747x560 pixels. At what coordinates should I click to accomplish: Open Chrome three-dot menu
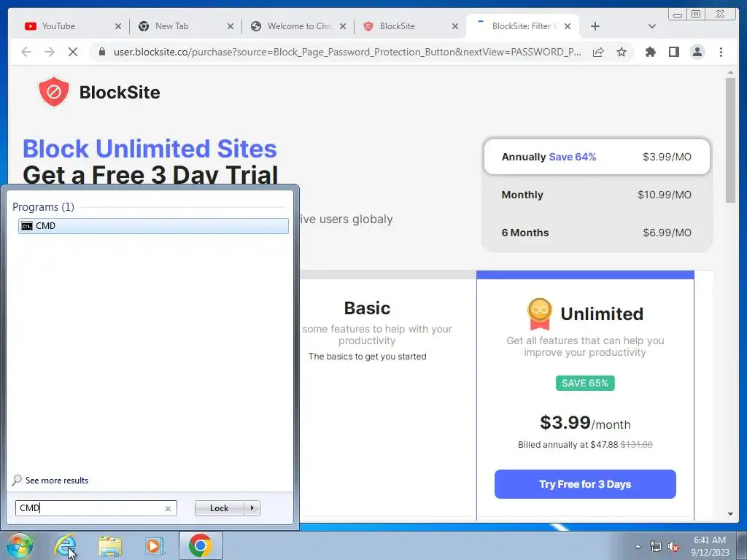[x=721, y=52]
